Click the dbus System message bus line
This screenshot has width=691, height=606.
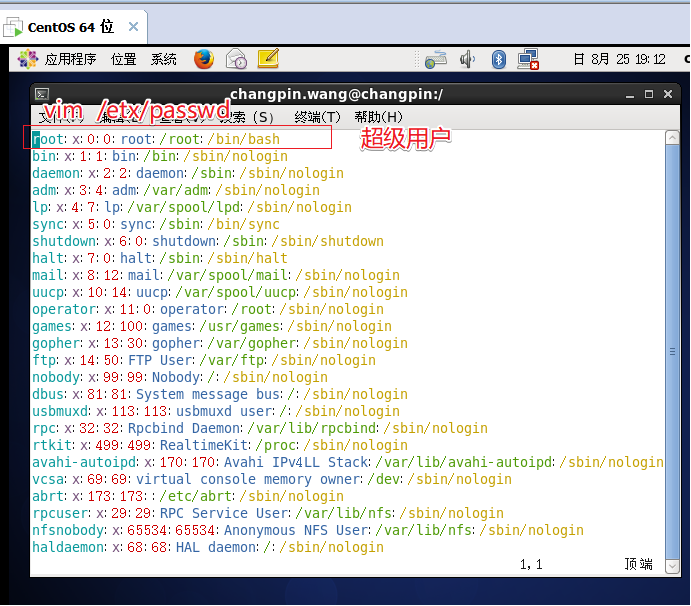point(220,394)
